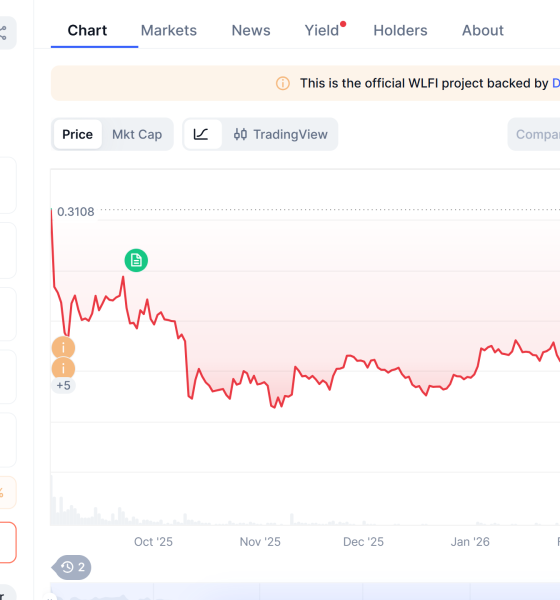The height and width of the screenshot is (600, 560).
Task: Click the Compare button
Action: 534,134
